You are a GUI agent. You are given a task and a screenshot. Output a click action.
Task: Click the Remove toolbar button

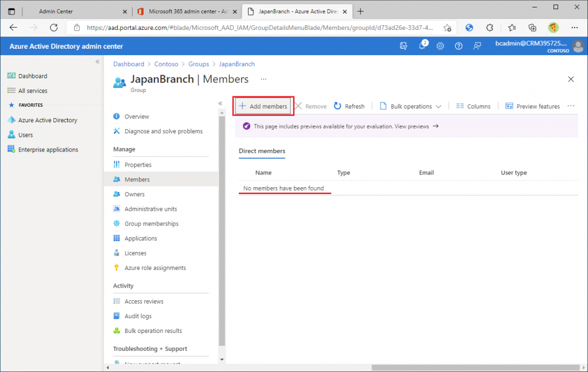pos(311,106)
